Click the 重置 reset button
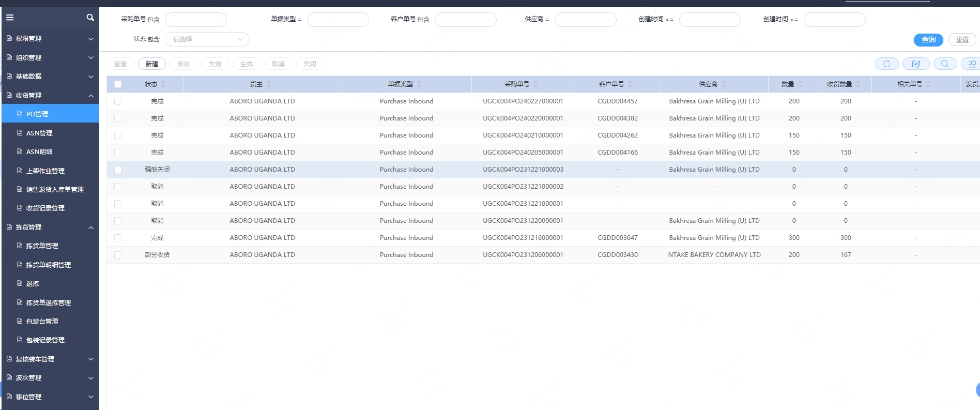Viewport: 980px width, 410px height. pos(962,39)
